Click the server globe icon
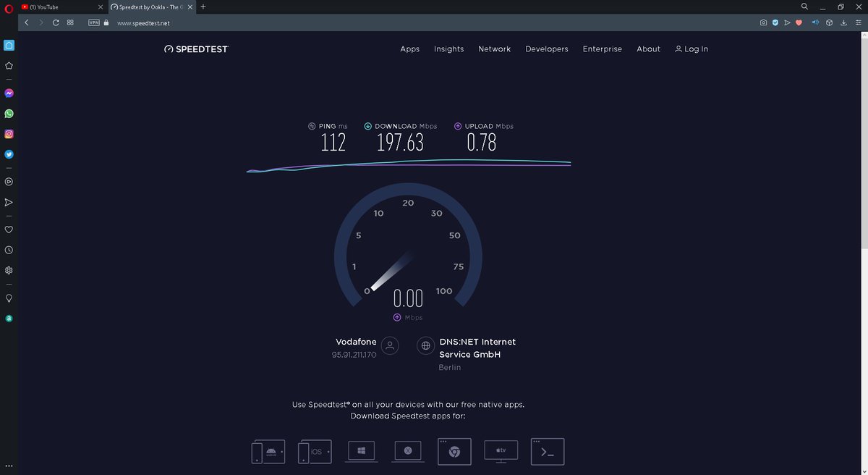 tap(425, 345)
